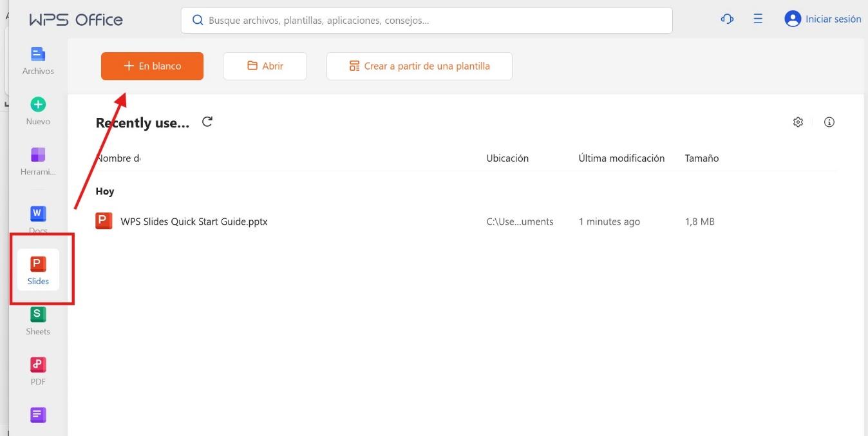Image resolution: width=868 pixels, height=436 pixels.
Task: Select the Slides icon in the sidebar
Action: pos(37,269)
